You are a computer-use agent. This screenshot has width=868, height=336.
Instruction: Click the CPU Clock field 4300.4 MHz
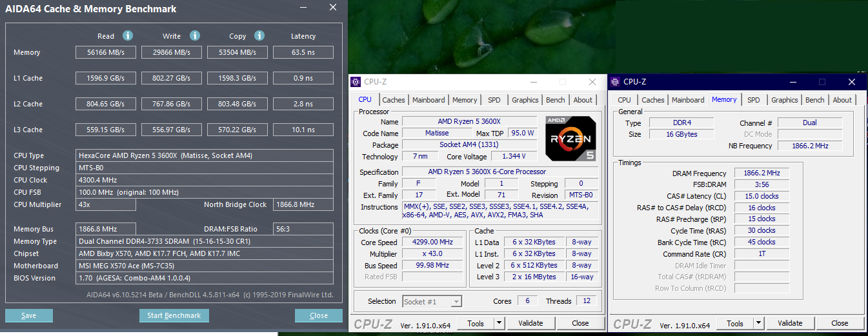[205, 180]
